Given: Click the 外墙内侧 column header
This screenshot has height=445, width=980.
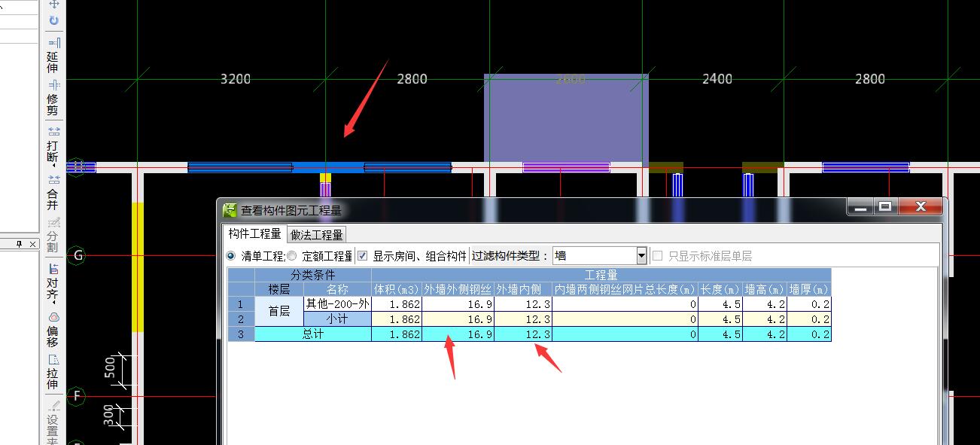Looking at the screenshot, I should click(x=523, y=289).
